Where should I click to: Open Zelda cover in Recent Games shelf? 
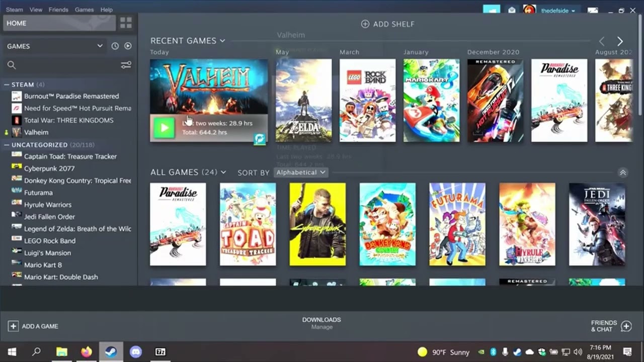point(304,101)
